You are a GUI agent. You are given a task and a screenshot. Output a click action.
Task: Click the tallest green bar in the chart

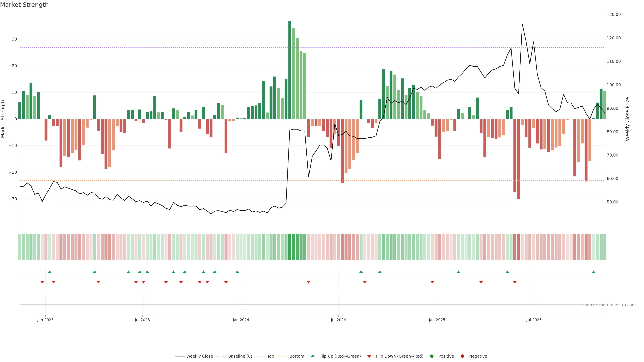(290, 70)
